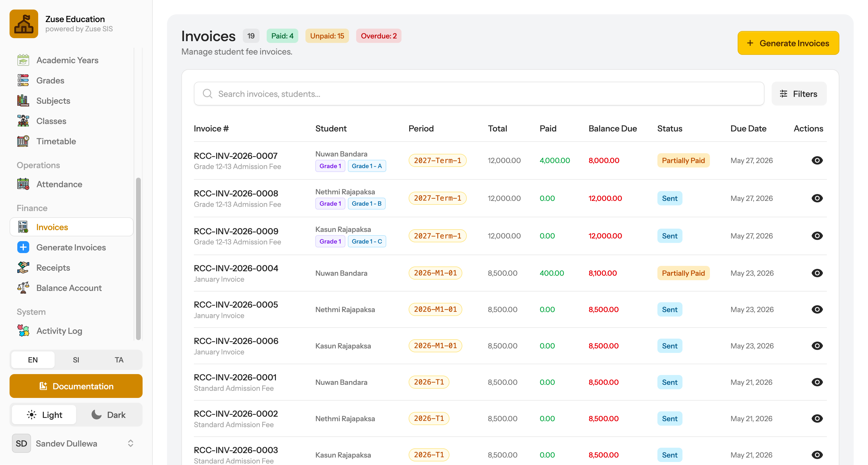This screenshot has width=868, height=465.
Task: Click the Balance Account scales icon
Action: pos(23,288)
